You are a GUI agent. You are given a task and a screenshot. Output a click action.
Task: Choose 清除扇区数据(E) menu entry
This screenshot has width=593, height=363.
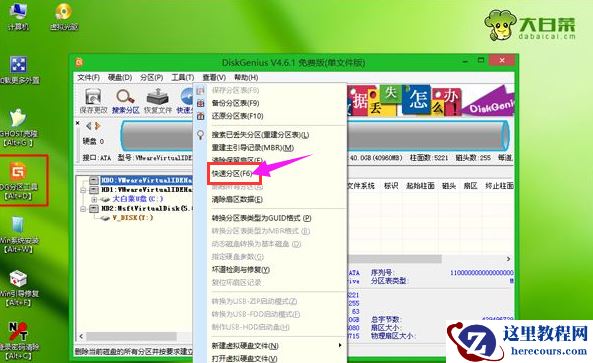coord(237,199)
